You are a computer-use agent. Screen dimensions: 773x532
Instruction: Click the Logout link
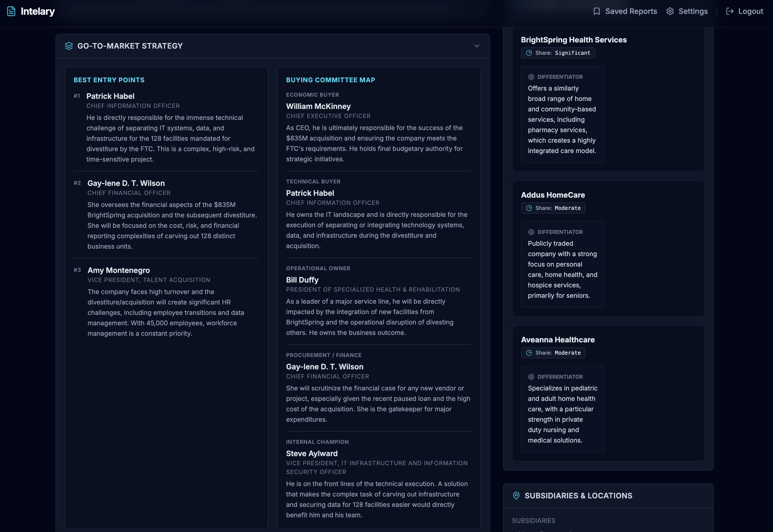[x=750, y=11]
